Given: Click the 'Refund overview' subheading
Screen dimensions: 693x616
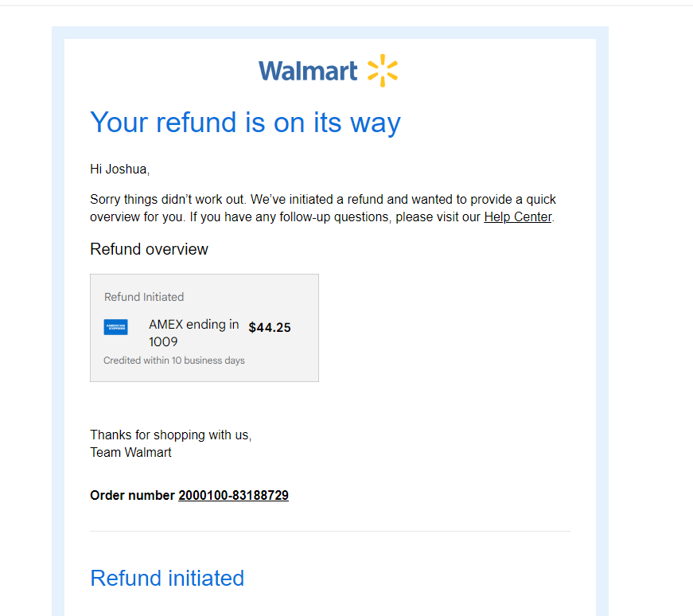Looking at the screenshot, I should pos(149,249).
